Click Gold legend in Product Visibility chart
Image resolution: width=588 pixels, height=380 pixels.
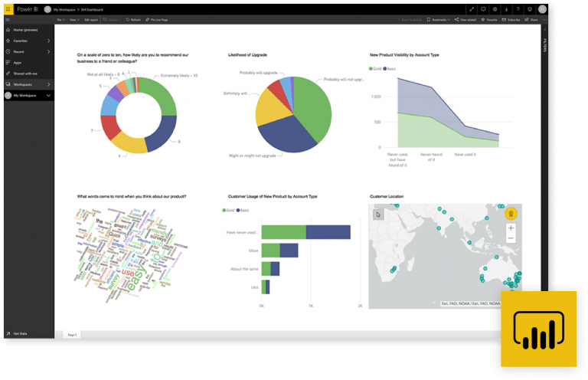375,69
